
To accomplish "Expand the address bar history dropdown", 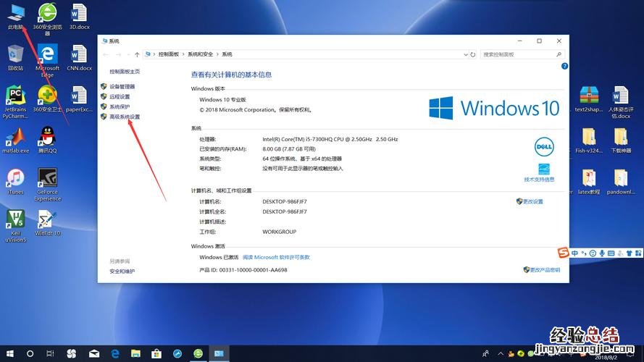I will point(465,54).
